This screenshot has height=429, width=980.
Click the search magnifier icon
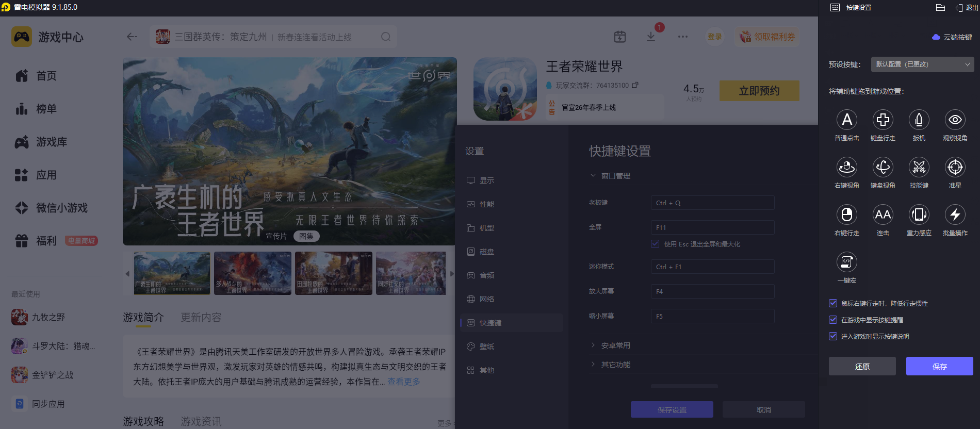coord(386,37)
